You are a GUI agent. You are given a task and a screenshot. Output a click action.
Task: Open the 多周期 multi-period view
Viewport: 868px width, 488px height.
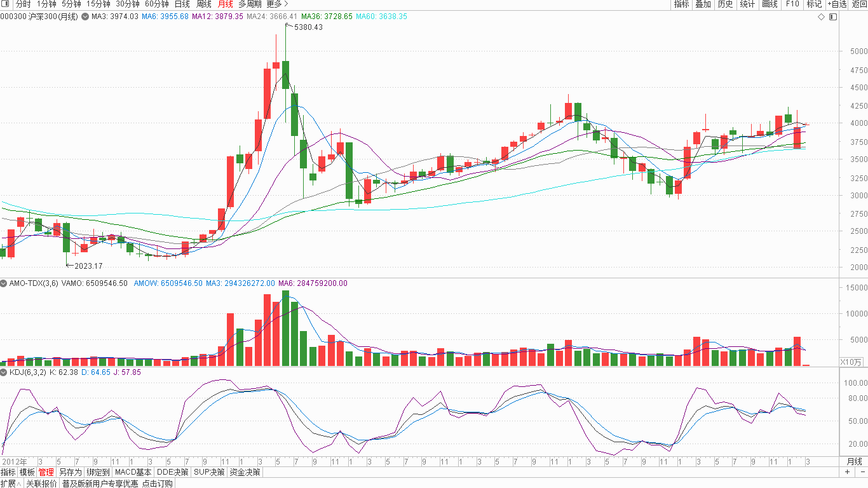coord(250,4)
